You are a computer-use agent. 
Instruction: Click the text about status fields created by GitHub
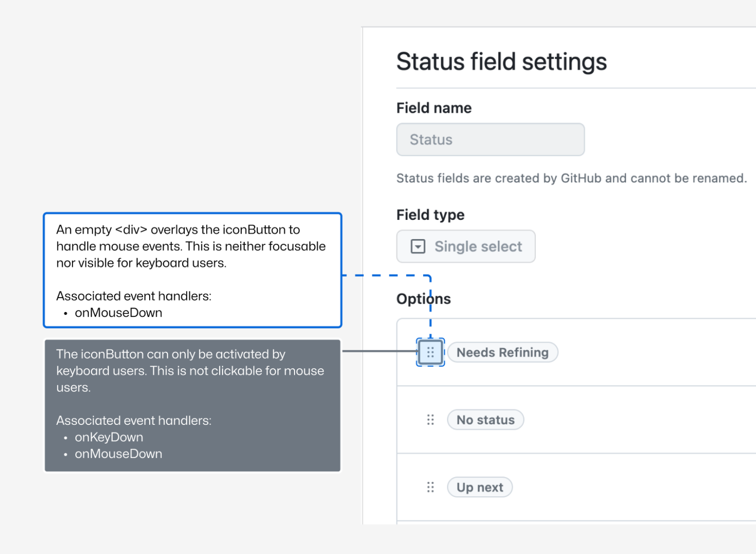point(571,178)
